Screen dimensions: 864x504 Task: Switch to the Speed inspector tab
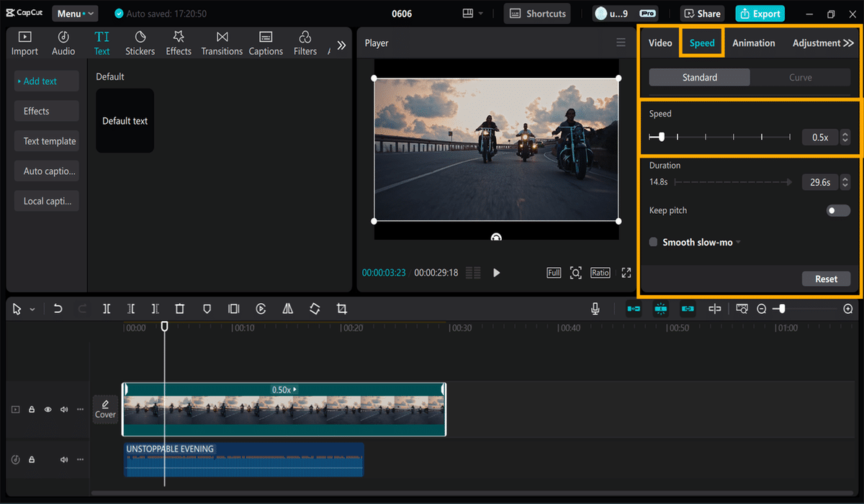coord(702,43)
